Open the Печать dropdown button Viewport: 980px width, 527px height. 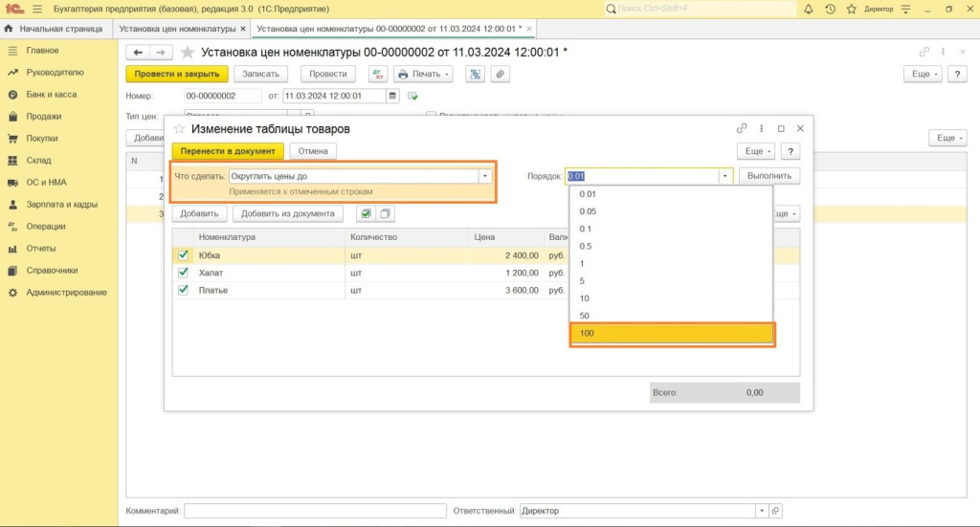[x=421, y=74]
